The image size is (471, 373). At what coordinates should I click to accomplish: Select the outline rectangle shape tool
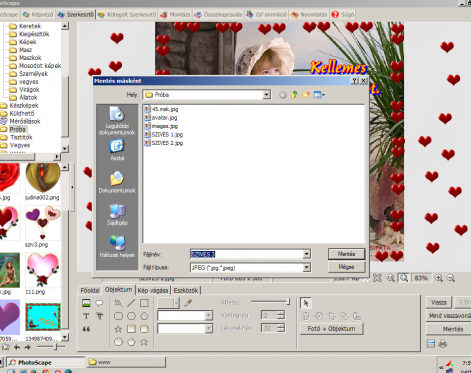(144, 303)
